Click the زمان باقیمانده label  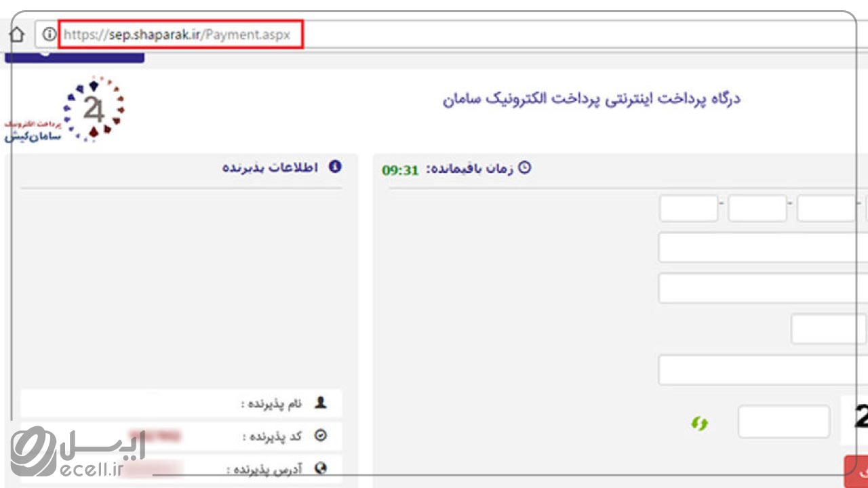tap(469, 169)
